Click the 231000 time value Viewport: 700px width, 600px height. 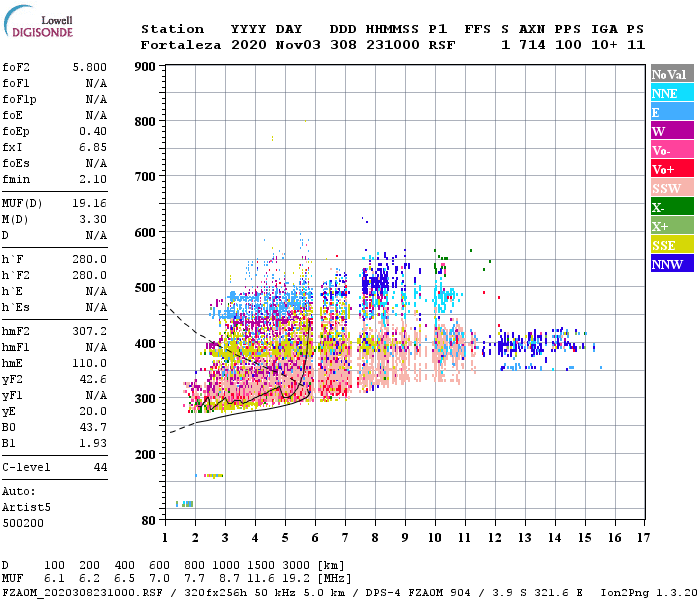tap(392, 45)
